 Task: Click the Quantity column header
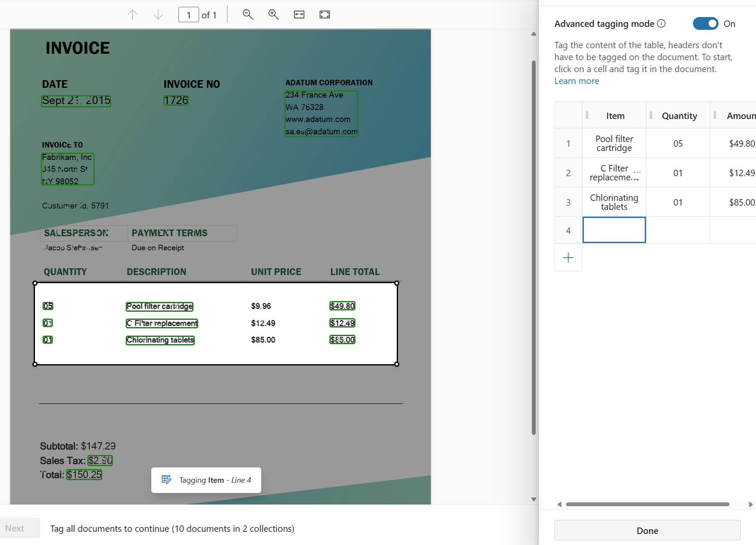[679, 116]
